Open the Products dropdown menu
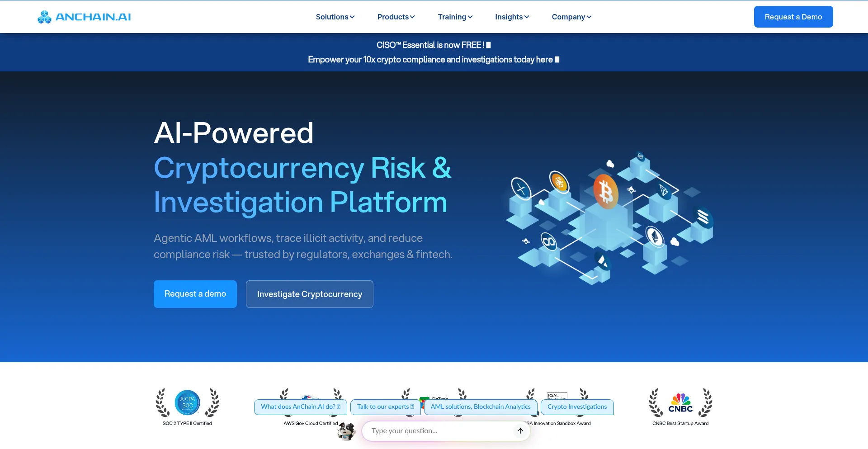This screenshot has width=868, height=449. 396,17
